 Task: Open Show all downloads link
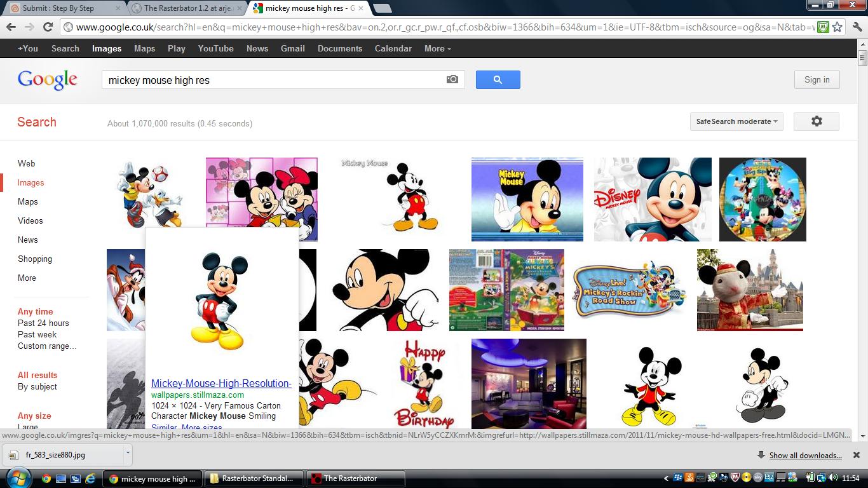pyautogui.click(x=805, y=455)
